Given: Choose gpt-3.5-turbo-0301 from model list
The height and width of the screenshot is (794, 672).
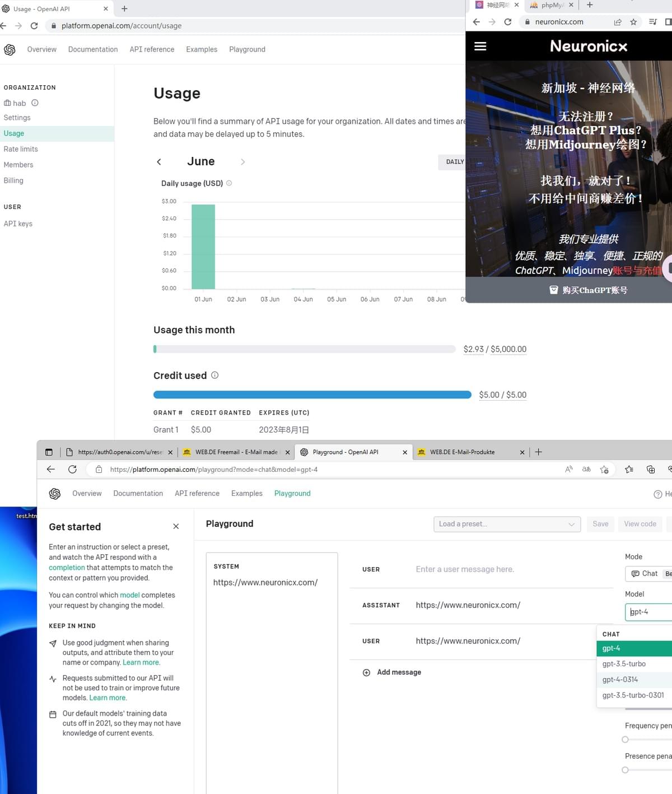Looking at the screenshot, I should pos(634,695).
